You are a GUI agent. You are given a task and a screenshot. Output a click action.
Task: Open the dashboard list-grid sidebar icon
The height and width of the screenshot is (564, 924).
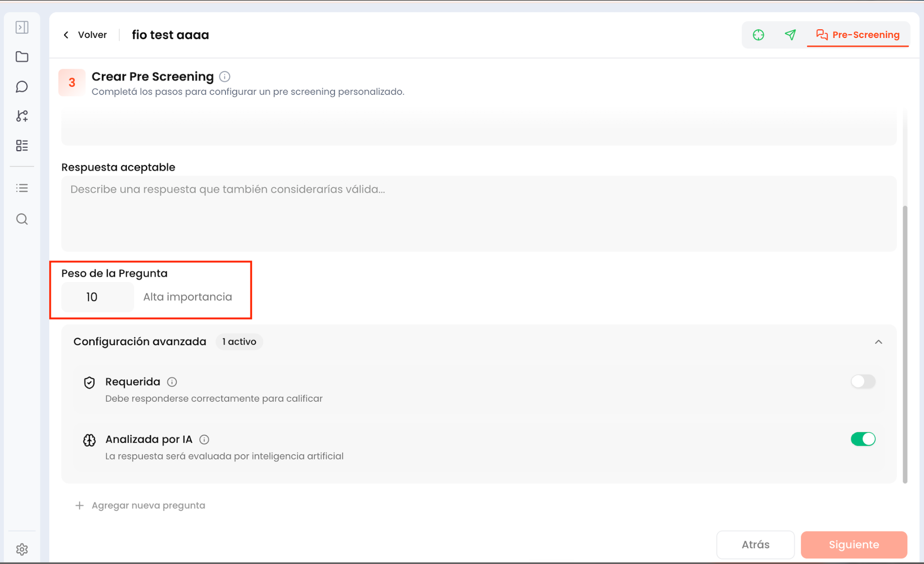pos(22,146)
